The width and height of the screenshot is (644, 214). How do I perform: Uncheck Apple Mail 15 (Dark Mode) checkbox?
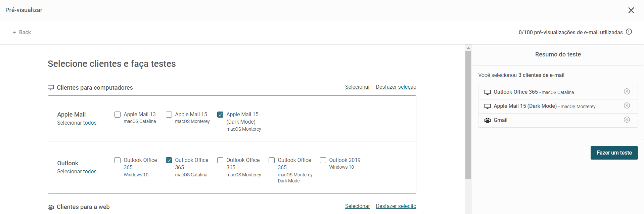[220, 115]
